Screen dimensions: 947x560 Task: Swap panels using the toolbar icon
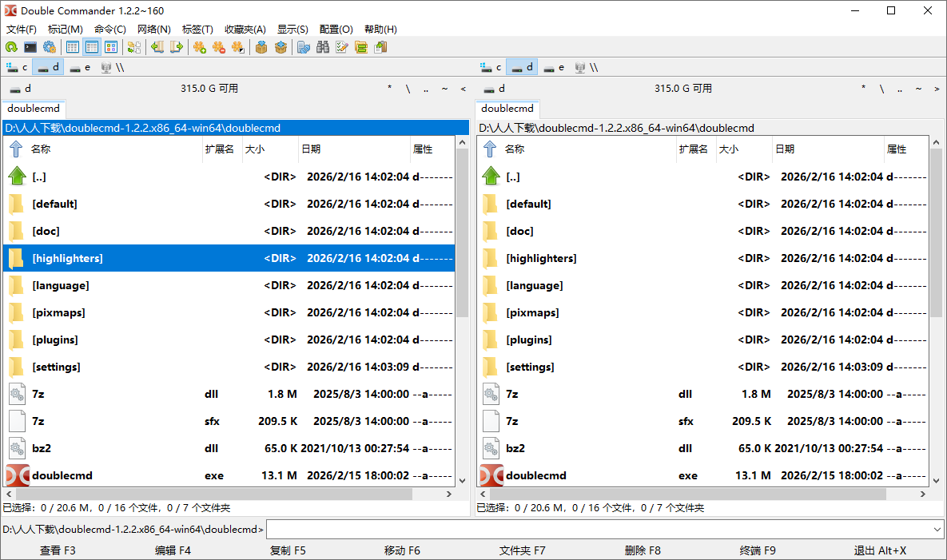pos(133,47)
